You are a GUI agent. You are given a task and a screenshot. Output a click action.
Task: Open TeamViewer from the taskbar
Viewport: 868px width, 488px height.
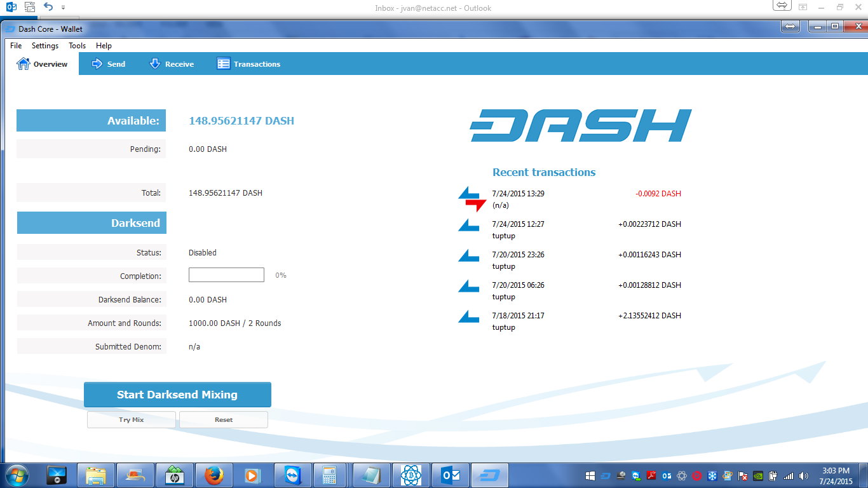click(x=292, y=475)
